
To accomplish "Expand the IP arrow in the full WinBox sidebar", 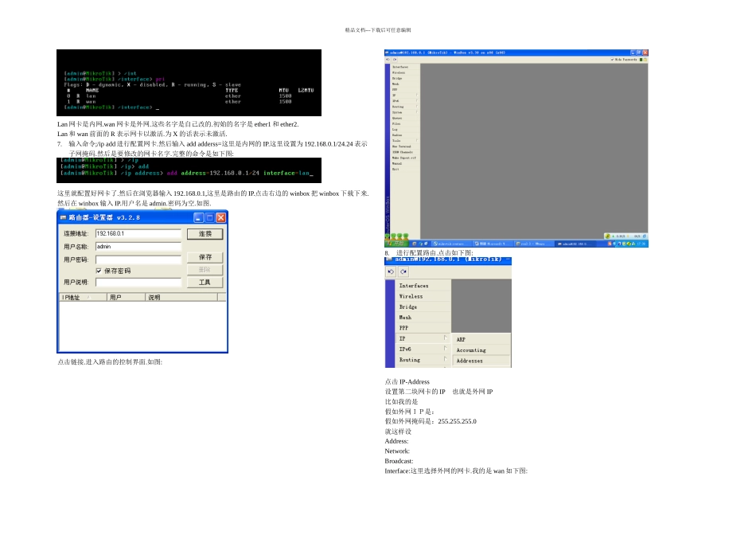I will coord(417,95).
